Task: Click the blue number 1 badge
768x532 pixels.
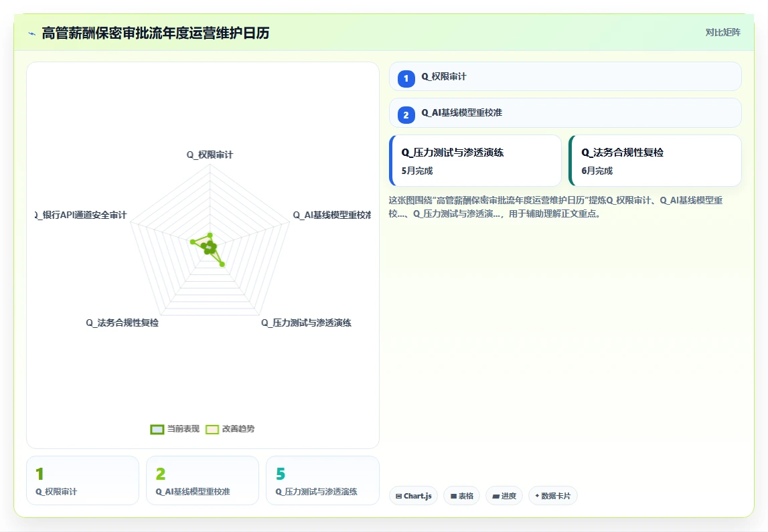Action: click(406, 78)
